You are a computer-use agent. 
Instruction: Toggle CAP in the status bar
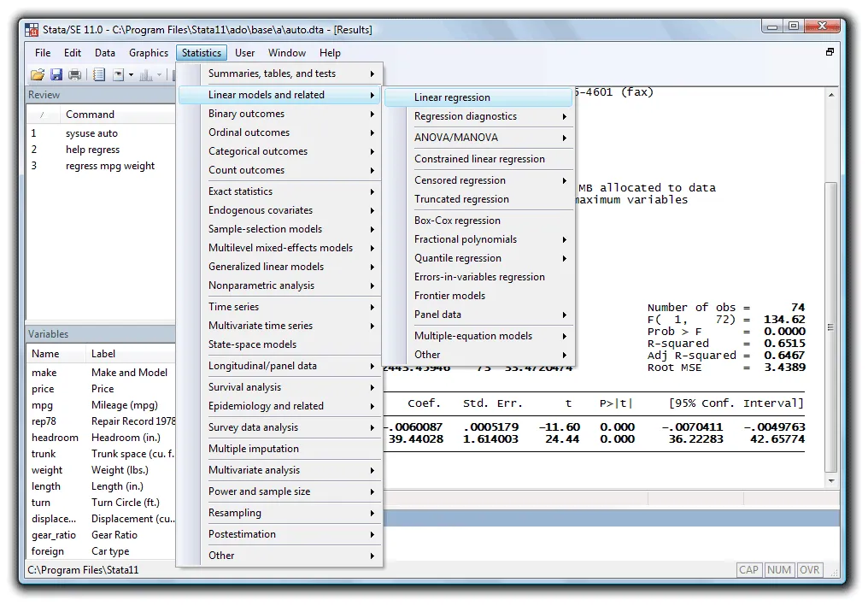pyautogui.click(x=748, y=569)
